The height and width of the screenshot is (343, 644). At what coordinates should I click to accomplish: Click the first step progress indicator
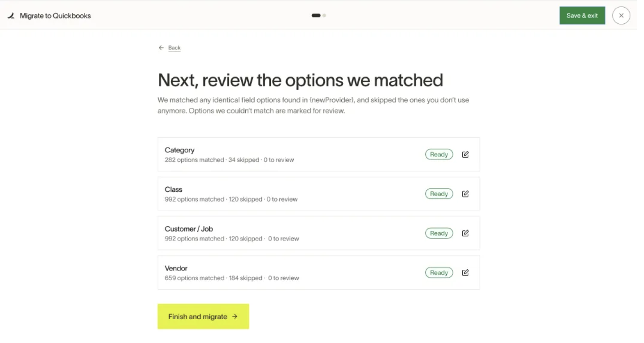click(316, 15)
